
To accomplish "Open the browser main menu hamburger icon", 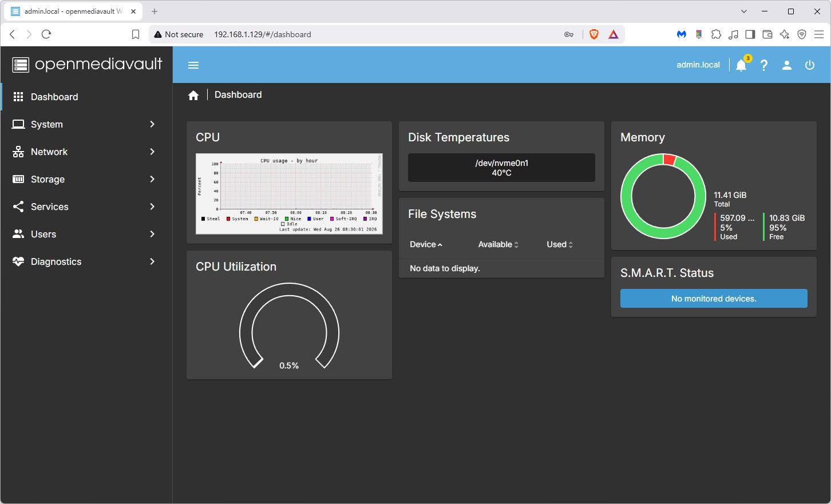I will click(x=819, y=34).
